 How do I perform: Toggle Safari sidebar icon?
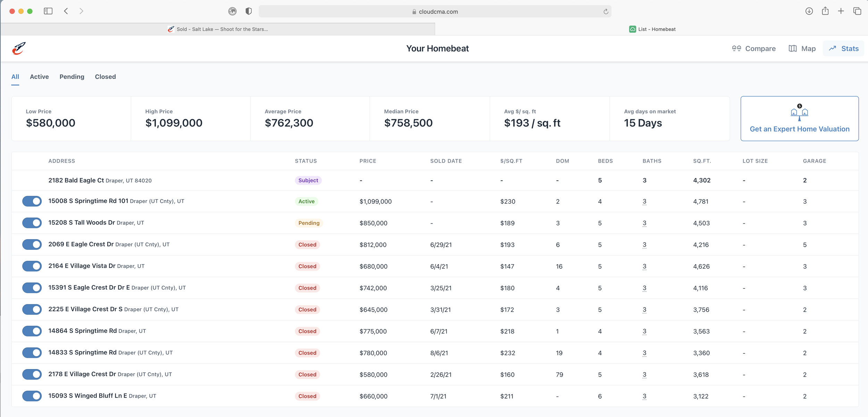click(48, 11)
